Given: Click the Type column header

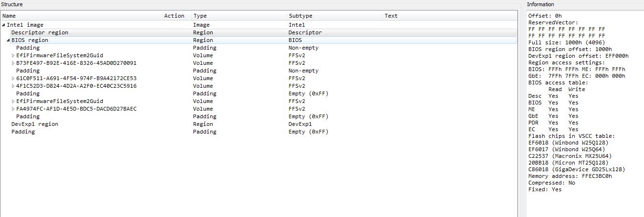Looking at the screenshot, I should tap(239, 16).
